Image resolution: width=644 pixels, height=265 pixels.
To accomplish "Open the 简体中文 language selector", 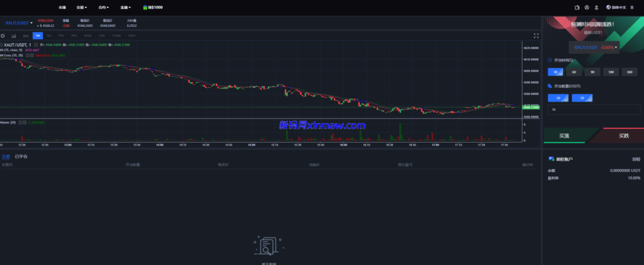I will pyautogui.click(x=616, y=8).
